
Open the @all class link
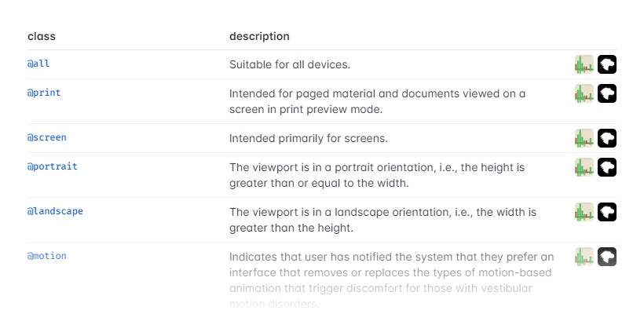38,64
